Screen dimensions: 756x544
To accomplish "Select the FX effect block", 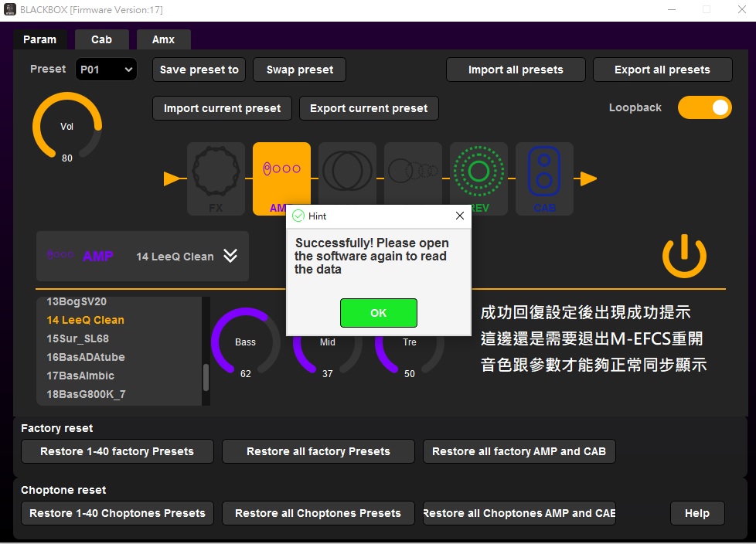I will pyautogui.click(x=216, y=178).
